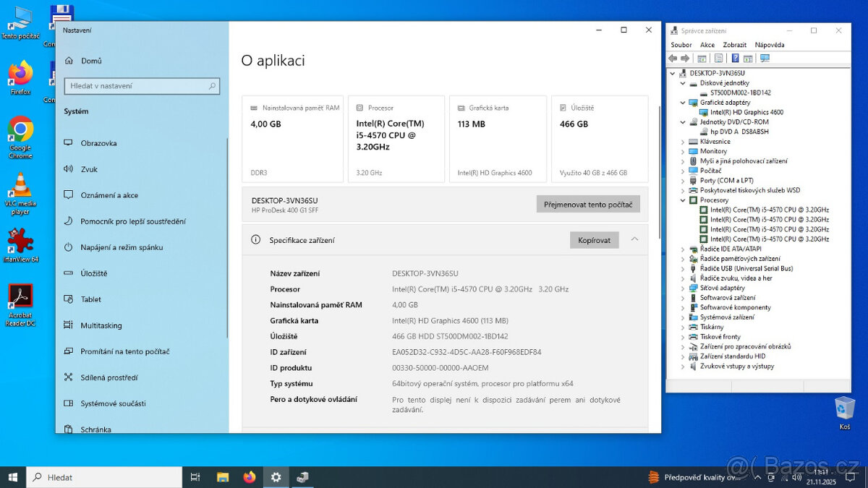Click the forward arrow in Device Manager toolbar
The height and width of the screenshot is (488, 868).
(x=685, y=58)
